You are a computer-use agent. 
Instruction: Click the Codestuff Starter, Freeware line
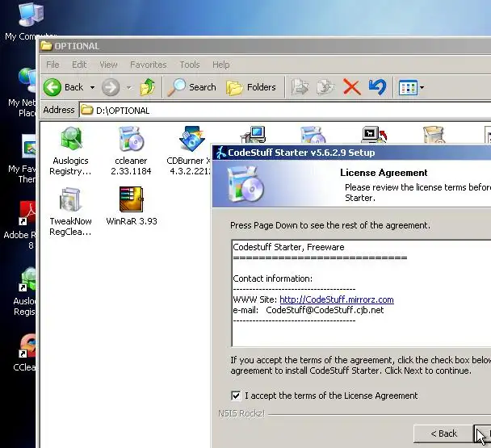click(288, 247)
